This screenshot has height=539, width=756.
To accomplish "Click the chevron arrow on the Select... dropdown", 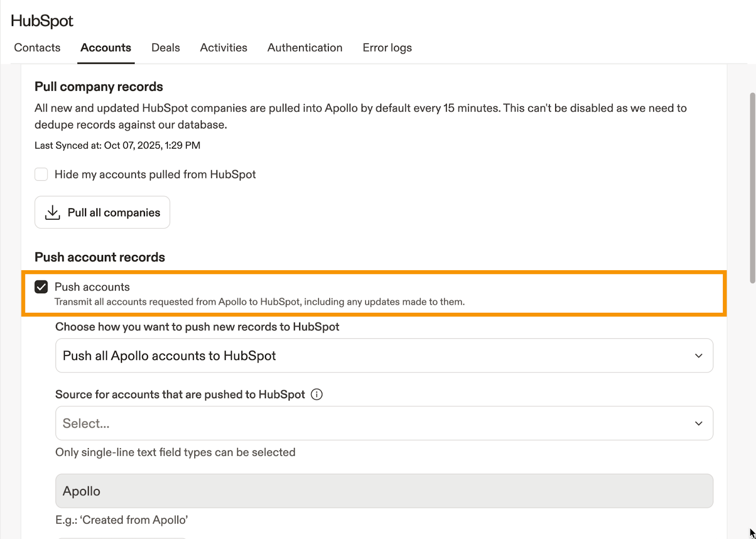I will click(x=698, y=424).
